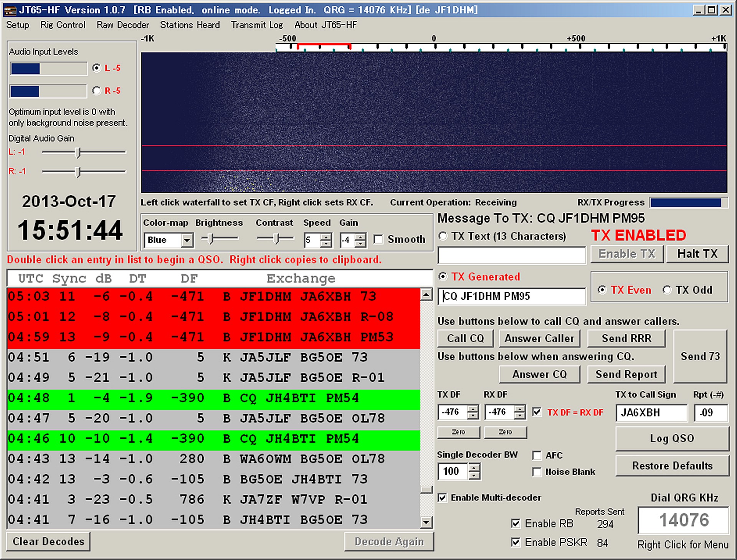Image resolution: width=737 pixels, height=560 pixels.
Task: Click the waterfall Contrast slider
Action: pos(275,239)
